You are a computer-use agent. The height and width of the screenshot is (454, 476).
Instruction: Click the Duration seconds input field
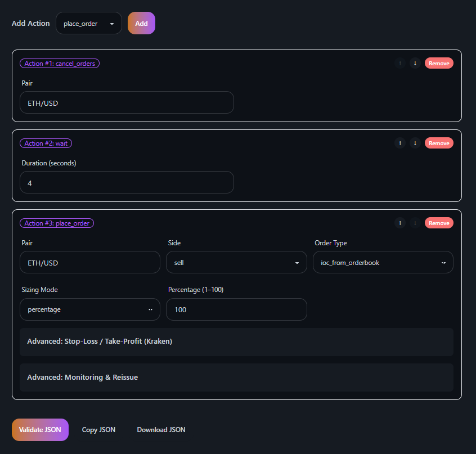coord(127,182)
